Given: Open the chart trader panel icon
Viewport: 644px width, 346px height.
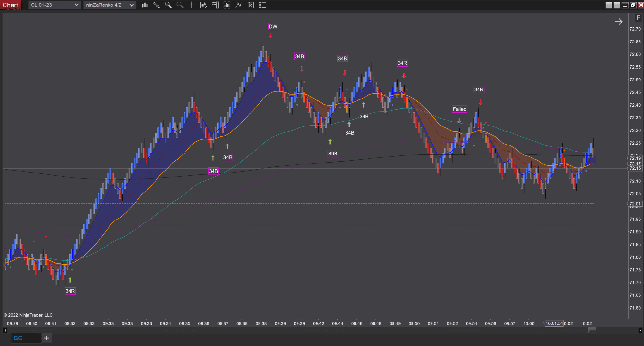Looking at the screenshot, I should click(x=215, y=5).
